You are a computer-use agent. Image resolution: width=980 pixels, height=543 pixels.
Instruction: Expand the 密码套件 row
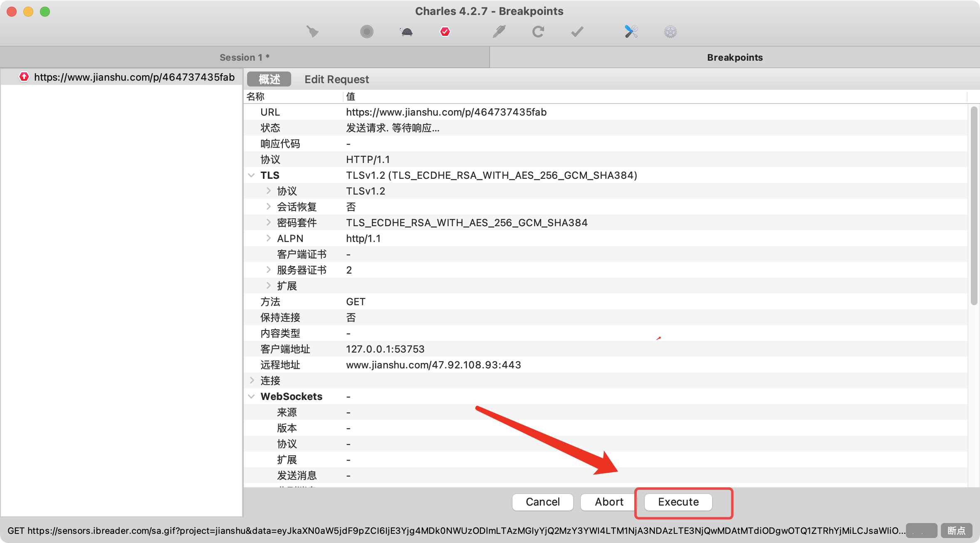click(268, 222)
